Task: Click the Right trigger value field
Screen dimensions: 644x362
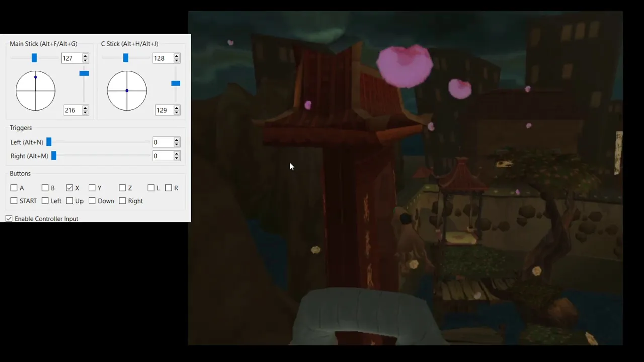Action: pos(163,156)
